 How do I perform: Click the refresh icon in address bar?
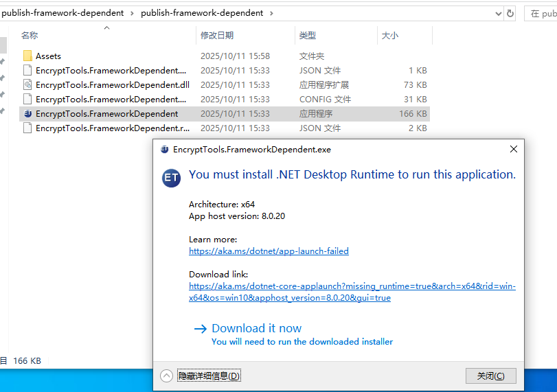point(510,14)
